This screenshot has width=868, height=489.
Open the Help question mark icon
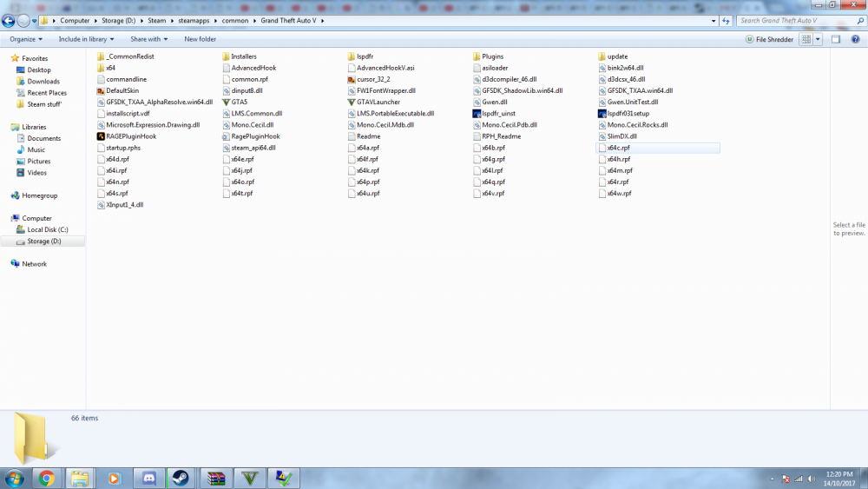tap(855, 39)
